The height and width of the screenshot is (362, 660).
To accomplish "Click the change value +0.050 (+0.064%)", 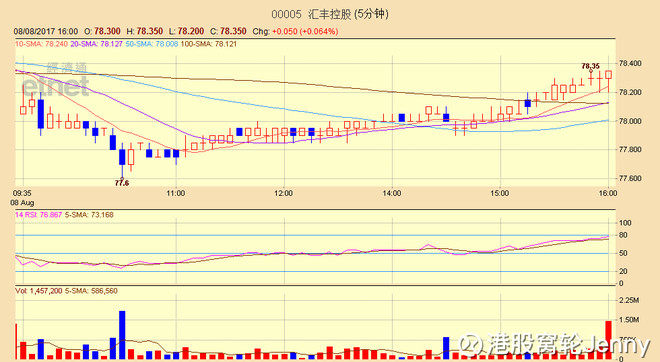I will coord(305,32).
